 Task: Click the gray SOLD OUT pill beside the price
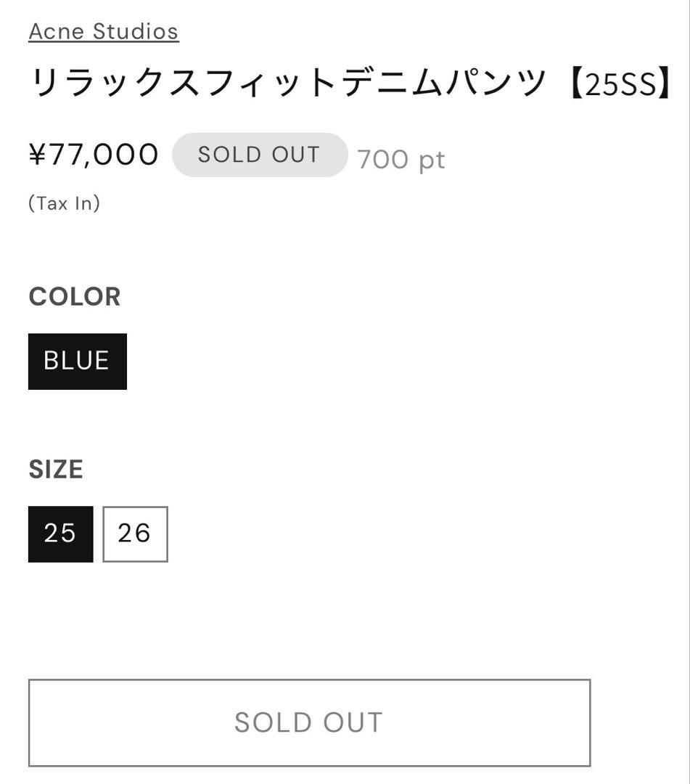(260, 154)
